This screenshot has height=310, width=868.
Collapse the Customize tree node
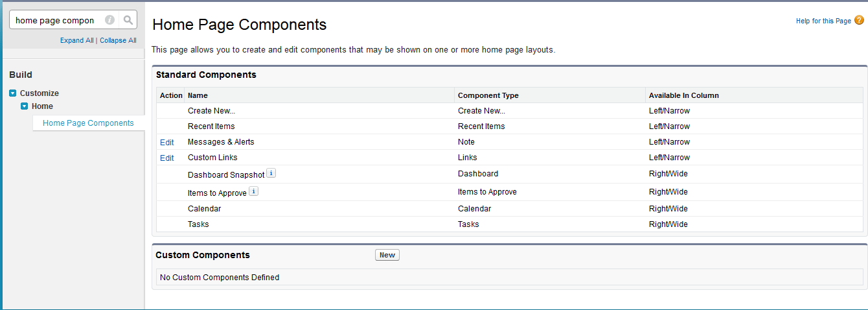pos(13,93)
